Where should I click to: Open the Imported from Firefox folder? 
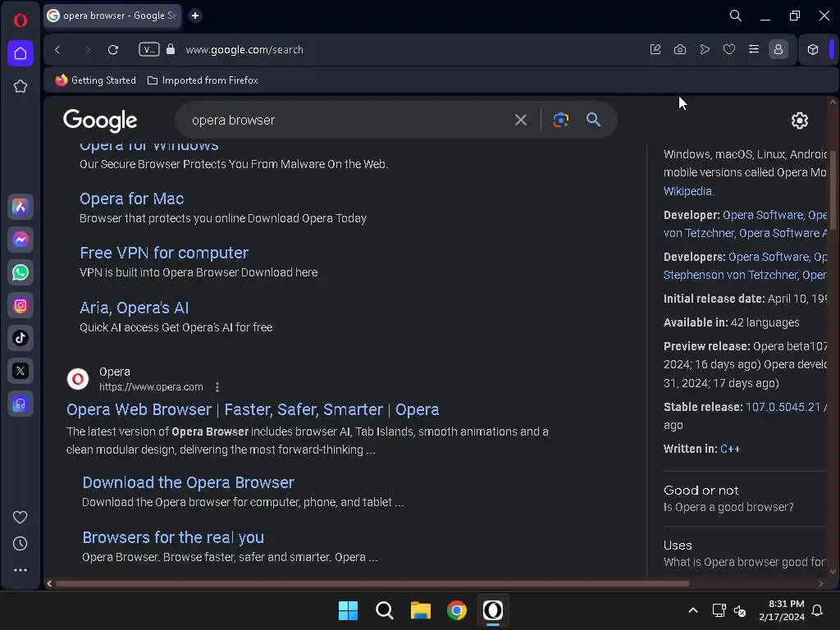(203, 80)
